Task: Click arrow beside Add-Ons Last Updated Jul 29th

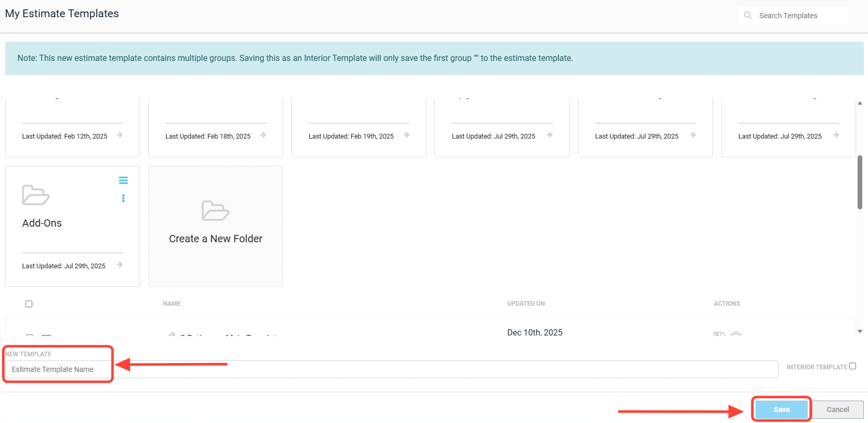Action: click(x=120, y=265)
